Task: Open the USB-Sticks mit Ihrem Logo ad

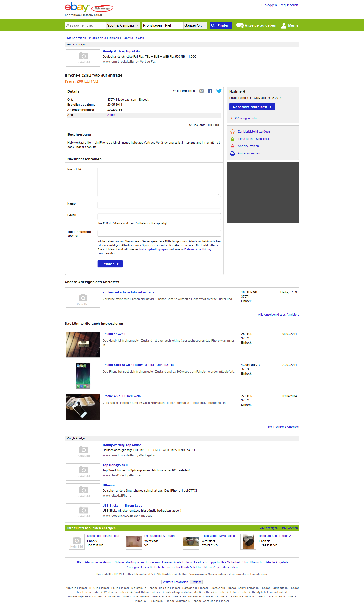Action: (x=122, y=506)
